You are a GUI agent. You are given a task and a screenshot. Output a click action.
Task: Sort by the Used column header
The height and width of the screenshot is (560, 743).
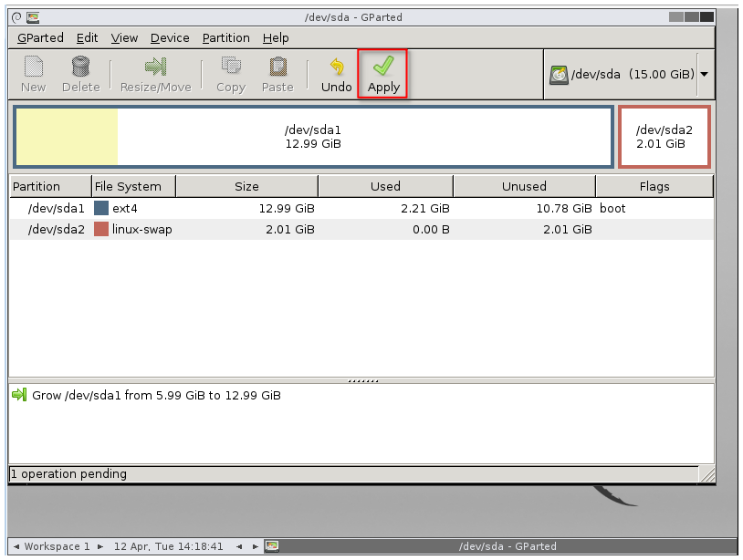(x=386, y=186)
